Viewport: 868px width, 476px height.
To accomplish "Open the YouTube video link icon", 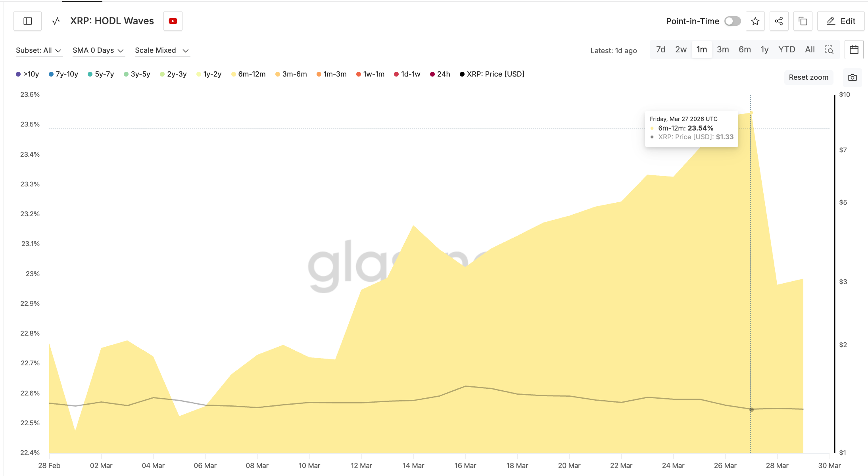I will click(173, 21).
